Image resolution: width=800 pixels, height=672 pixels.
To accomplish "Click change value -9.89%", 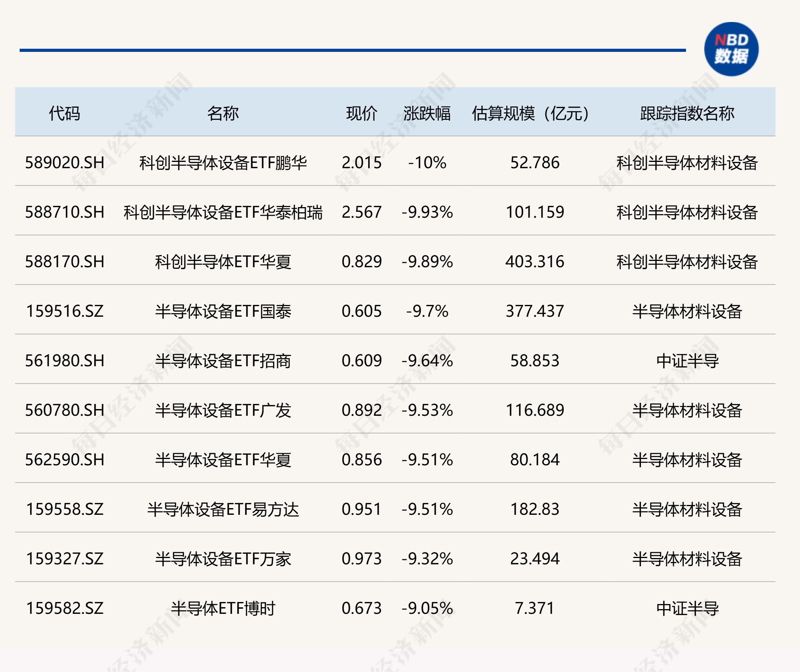I will (x=427, y=262).
